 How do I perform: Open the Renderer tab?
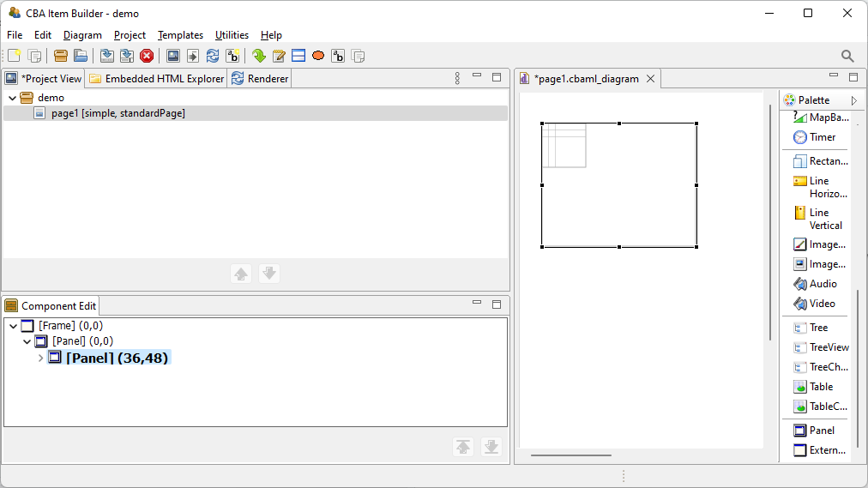(261, 79)
